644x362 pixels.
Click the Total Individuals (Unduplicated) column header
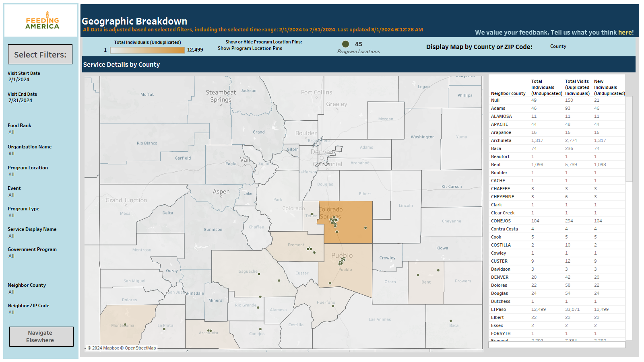pos(547,87)
